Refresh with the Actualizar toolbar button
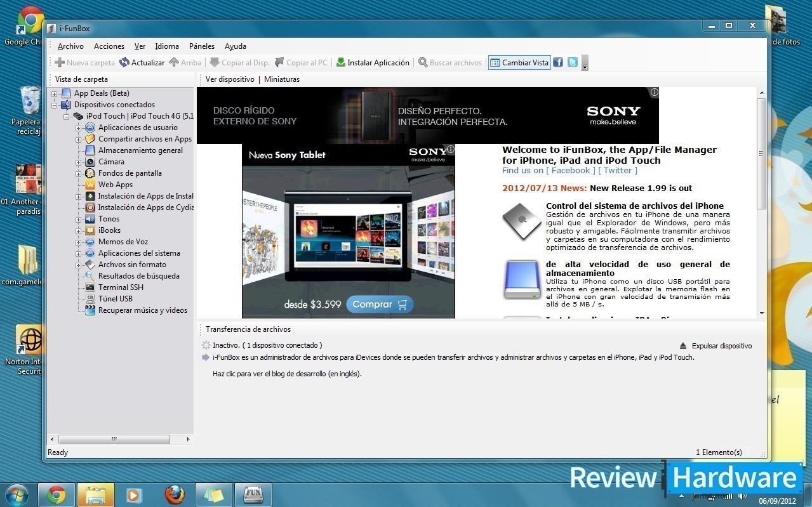 (x=142, y=62)
